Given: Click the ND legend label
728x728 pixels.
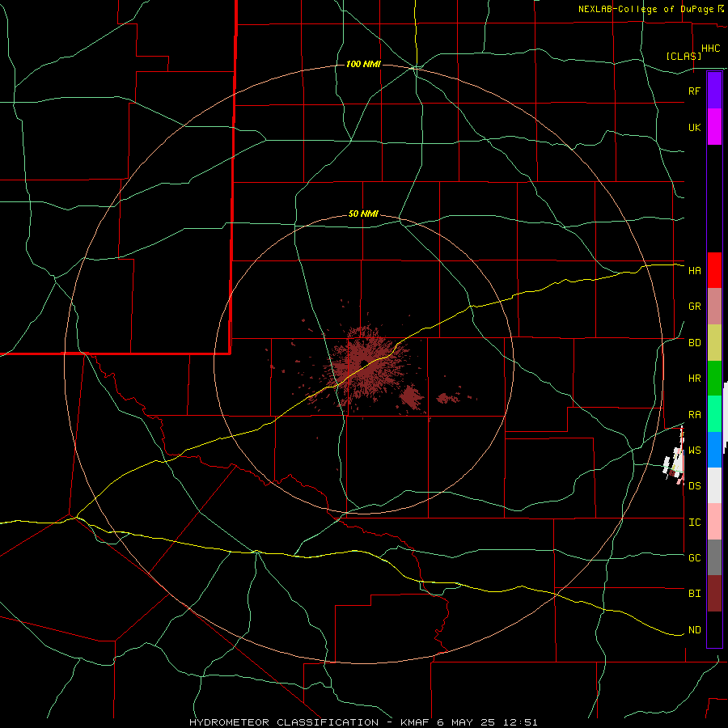Looking at the screenshot, I should [x=694, y=630].
